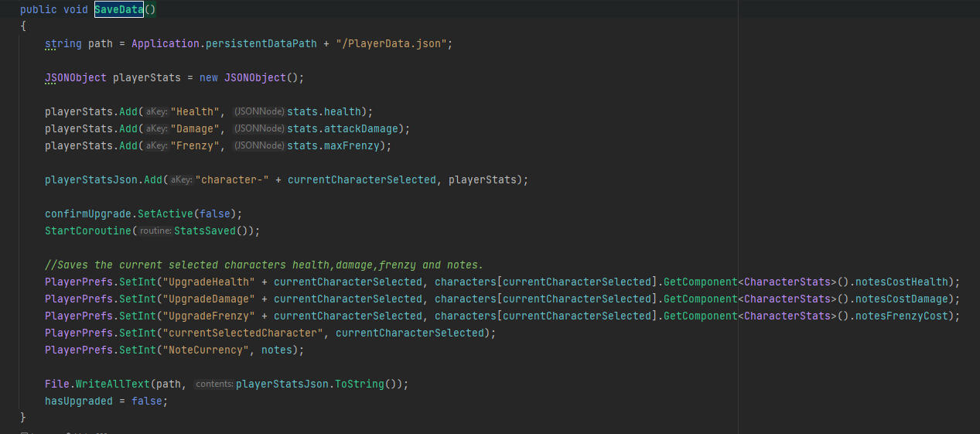Click the StatsSaved method call
Image resolution: width=980 pixels, height=434 pixels.
[x=211, y=231]
